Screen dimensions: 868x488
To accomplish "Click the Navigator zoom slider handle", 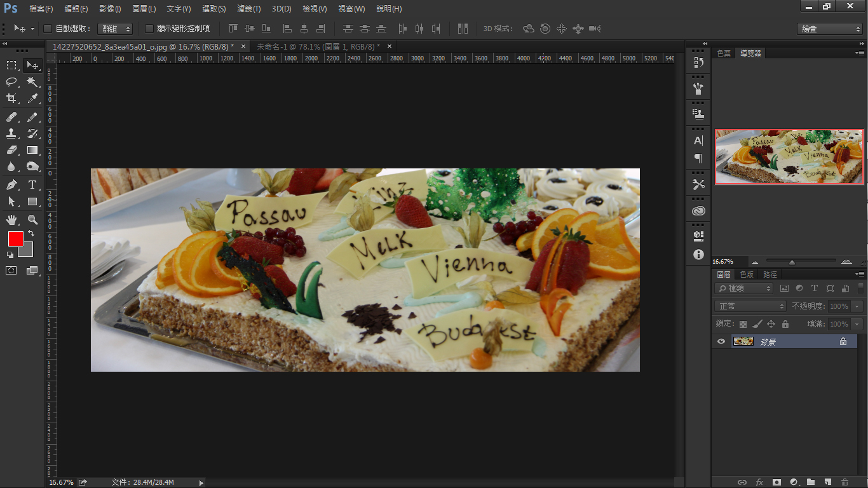I will pyautogui.click(x=792, y=262).
